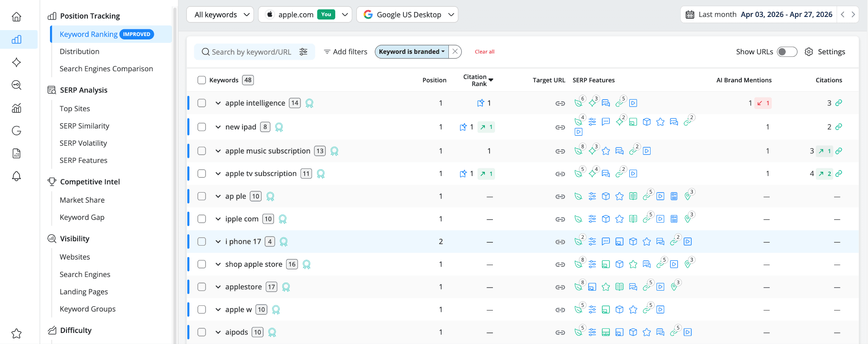Viewport: 868px width, 344px height.
Task: Select the bar chart icon in left rail
Action: [17, 39]
